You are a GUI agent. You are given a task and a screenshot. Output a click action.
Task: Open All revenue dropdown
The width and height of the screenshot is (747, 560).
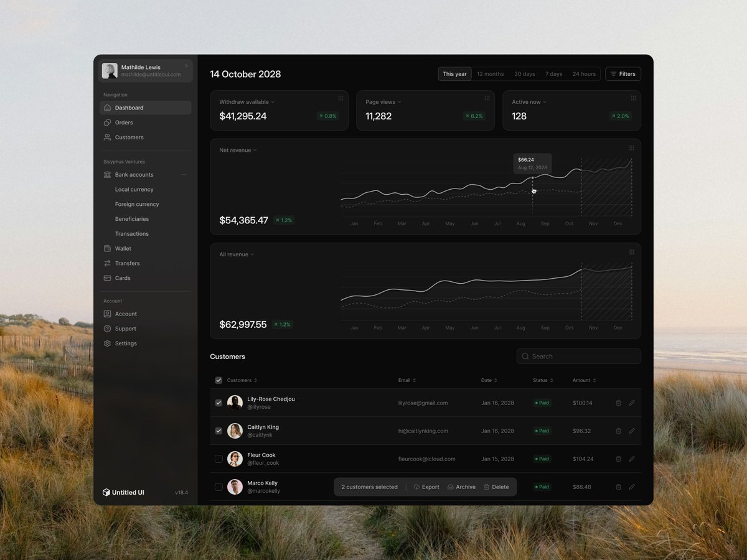coord(237,254)
